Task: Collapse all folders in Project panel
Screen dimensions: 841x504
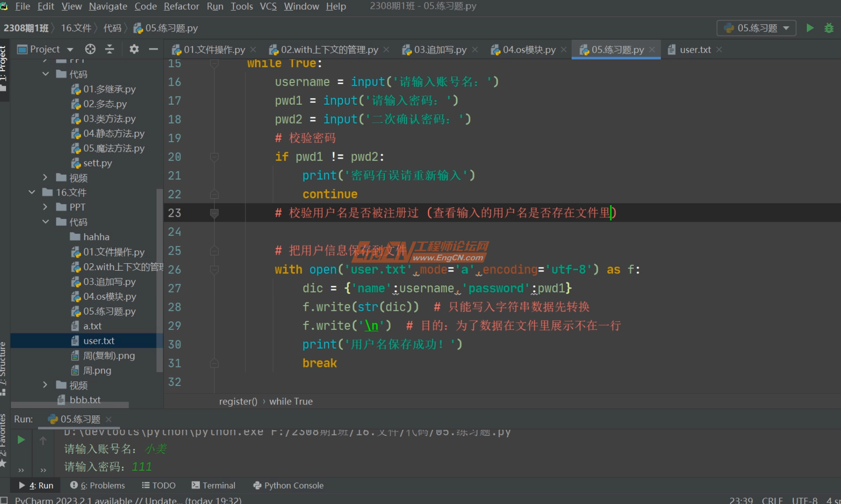Action: click(x=110, y=49)
